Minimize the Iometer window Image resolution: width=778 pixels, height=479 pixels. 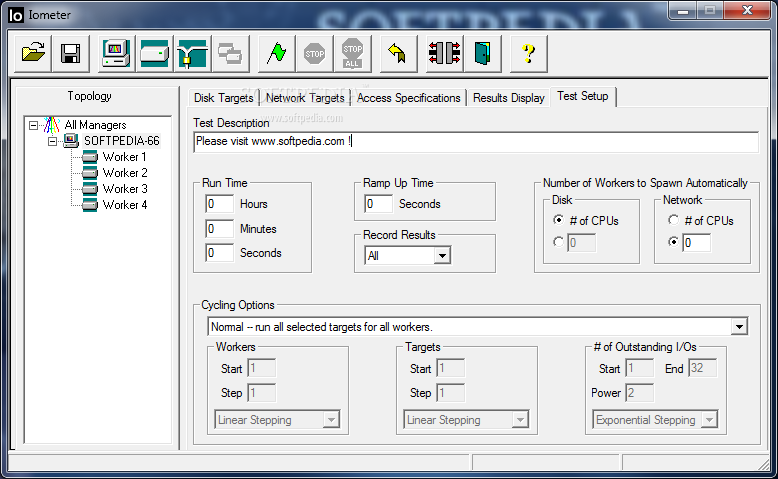coord(683,10)
